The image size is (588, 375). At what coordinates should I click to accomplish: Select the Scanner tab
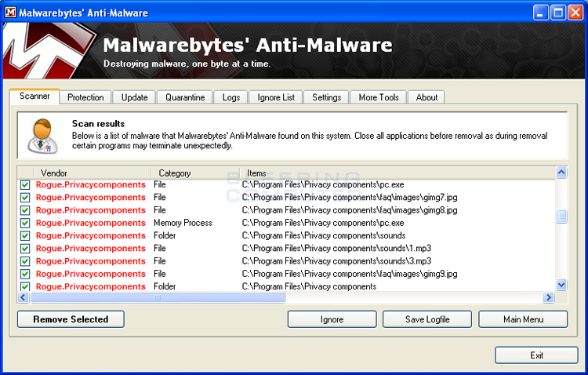point(34,96)
